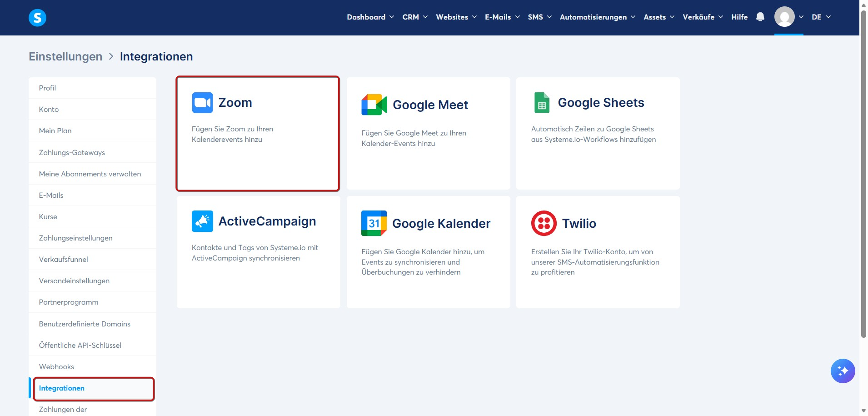Expand the Websites dropdown menu

coord(456,17)
